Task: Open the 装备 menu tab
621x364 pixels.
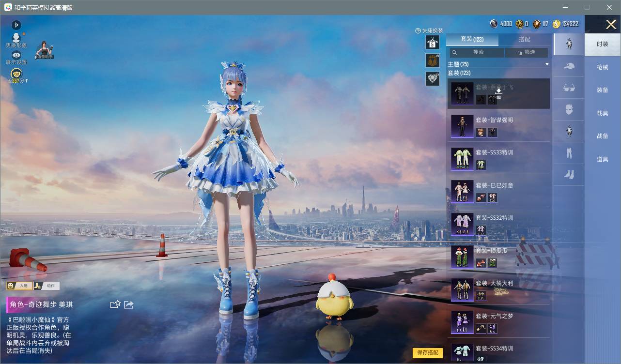Action: [x=603, y=90]
